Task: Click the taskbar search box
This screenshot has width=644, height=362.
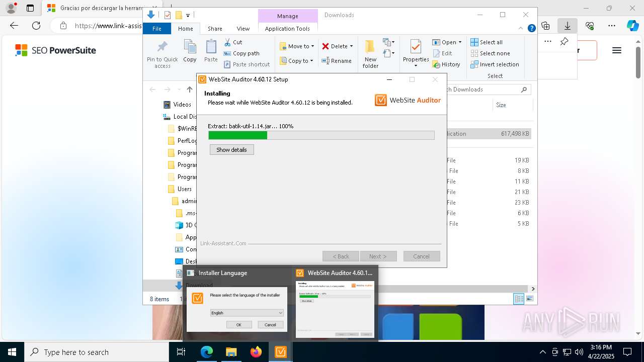Action: (97, 352)
